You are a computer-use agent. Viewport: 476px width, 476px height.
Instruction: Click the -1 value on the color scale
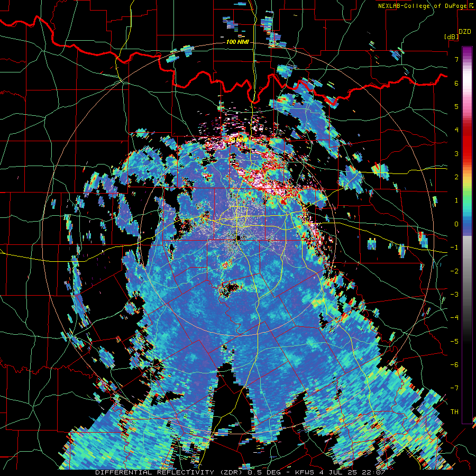[454, 248]
